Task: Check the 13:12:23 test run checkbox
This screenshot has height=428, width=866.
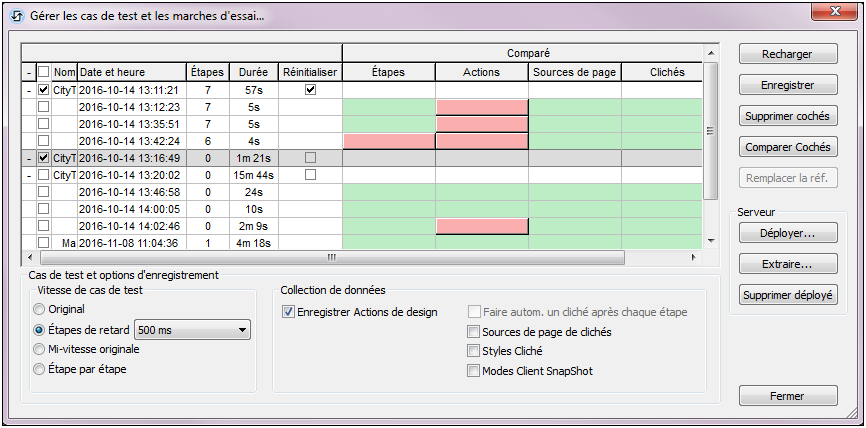Action: tap(43, 107)
